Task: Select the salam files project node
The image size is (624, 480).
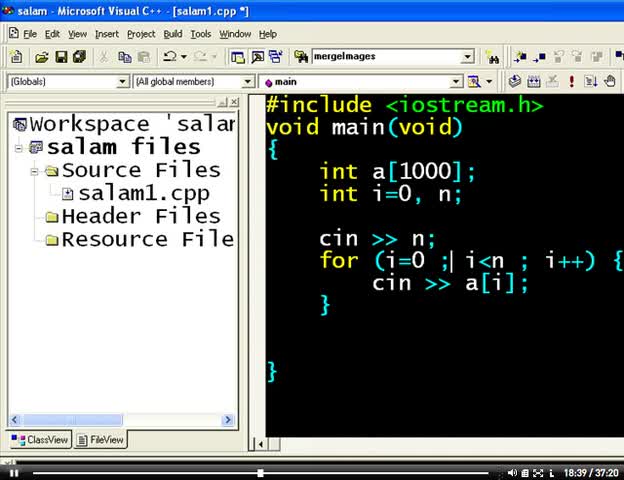Action: 124,147
